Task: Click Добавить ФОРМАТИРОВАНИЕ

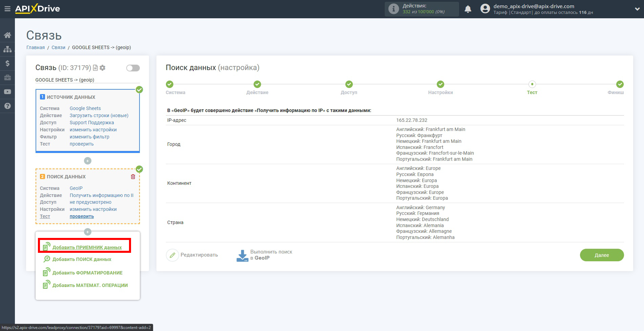Action: 87,273
